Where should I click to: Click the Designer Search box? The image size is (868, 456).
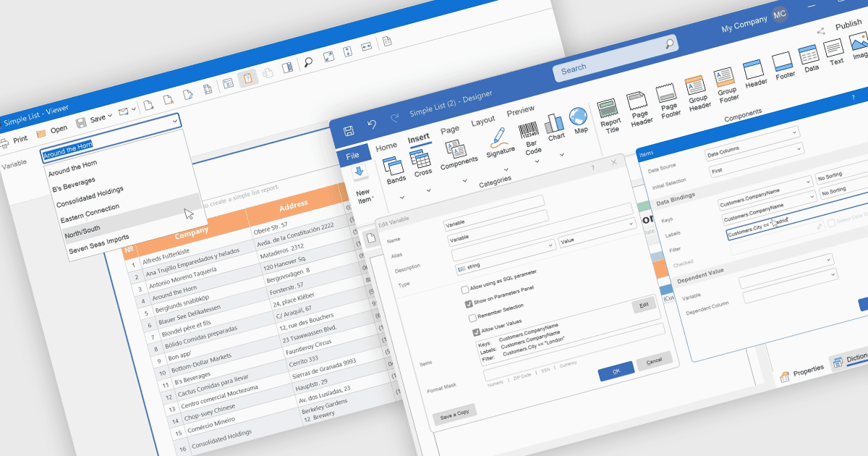(x=616, y=56)
